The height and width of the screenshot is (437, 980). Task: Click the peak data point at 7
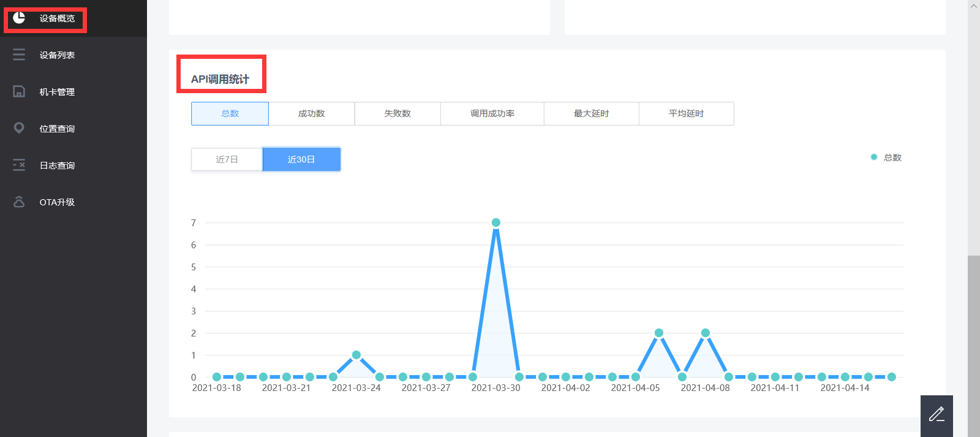[x=496, y=222]
